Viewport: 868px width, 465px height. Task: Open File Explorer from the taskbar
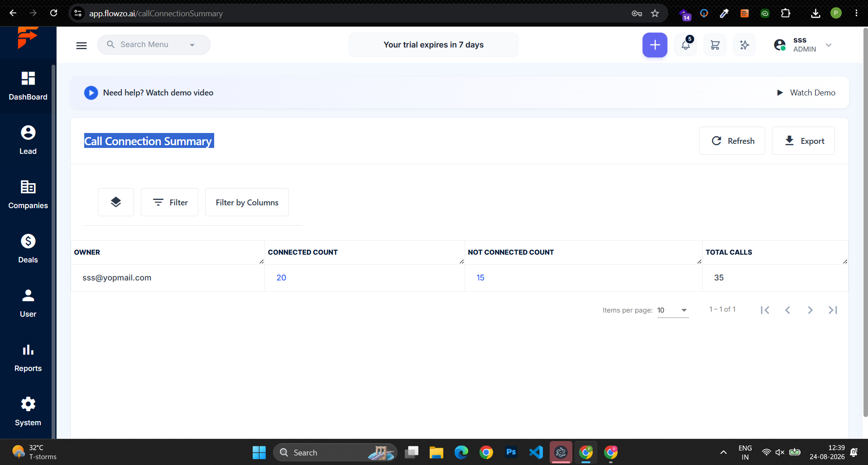[x=436, y=452]
